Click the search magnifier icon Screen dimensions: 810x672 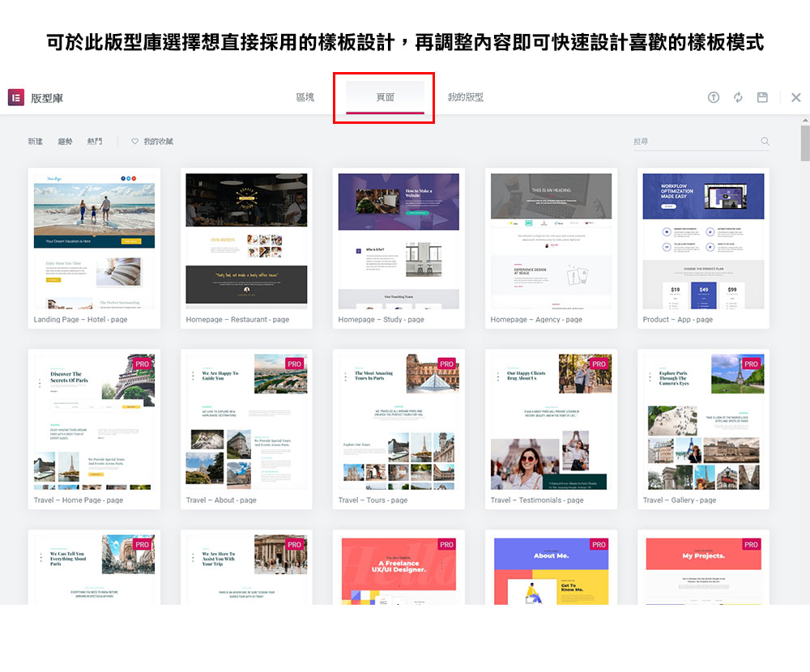click(x=765, y=141)
